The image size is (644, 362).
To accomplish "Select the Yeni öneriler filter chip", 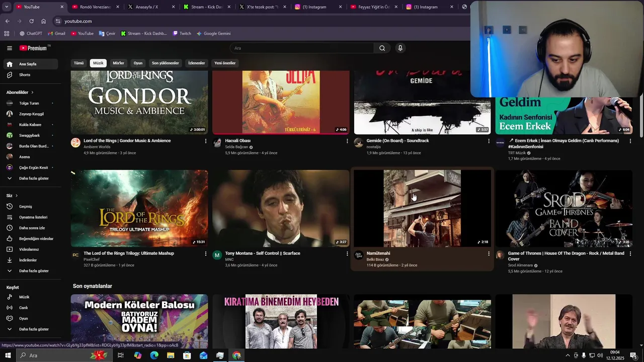I will click(x=225, y=63).
